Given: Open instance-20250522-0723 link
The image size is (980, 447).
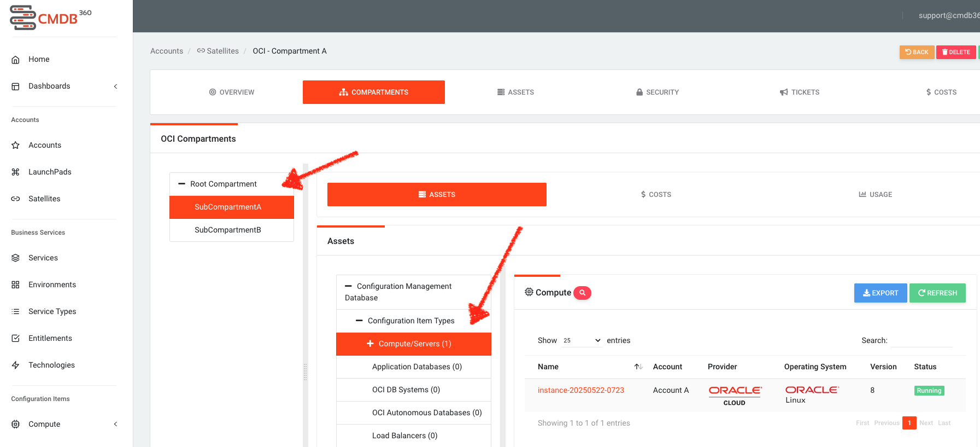Looking at the screenshot, I should coord(581,391).
